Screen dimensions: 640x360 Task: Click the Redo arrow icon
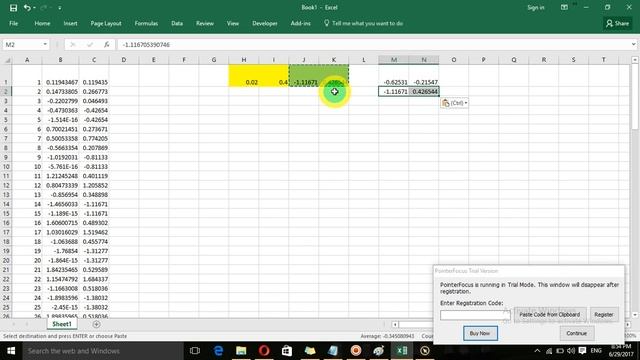coord(44,8)
